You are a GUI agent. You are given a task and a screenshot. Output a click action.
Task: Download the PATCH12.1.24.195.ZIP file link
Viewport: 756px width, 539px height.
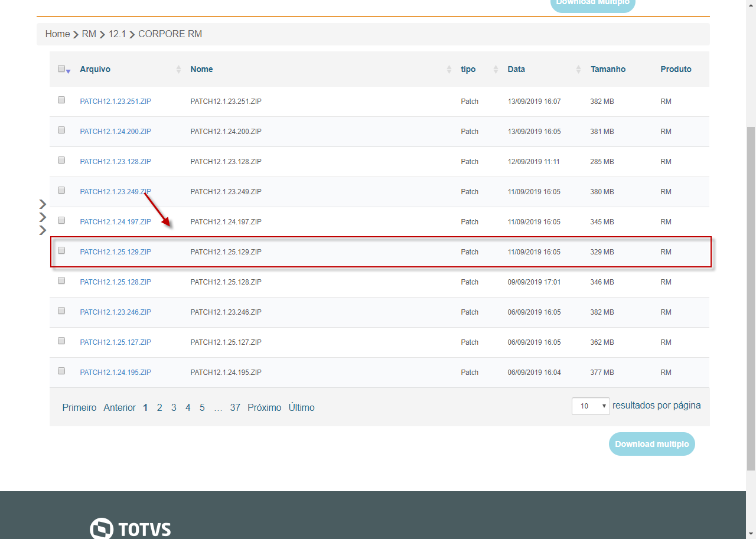tap(116, 373)
